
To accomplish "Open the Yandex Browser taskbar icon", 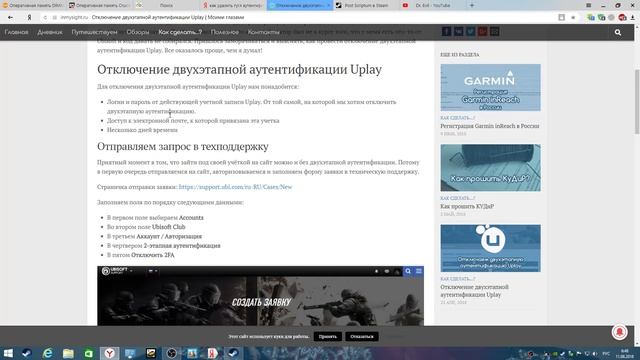I will (x=109, y=353).
